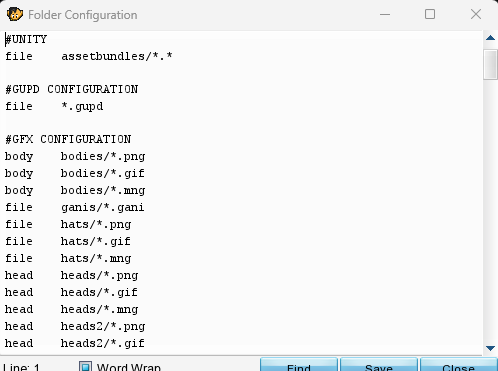498x371 pixels.
Task: Click 'heads/*.gif' path
Action: (99, 293)
